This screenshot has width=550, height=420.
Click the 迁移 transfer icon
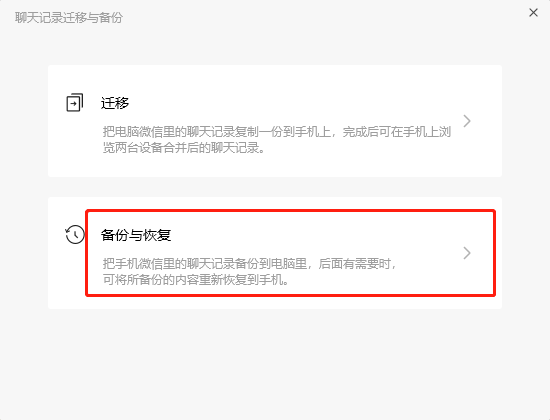[74, 102]
